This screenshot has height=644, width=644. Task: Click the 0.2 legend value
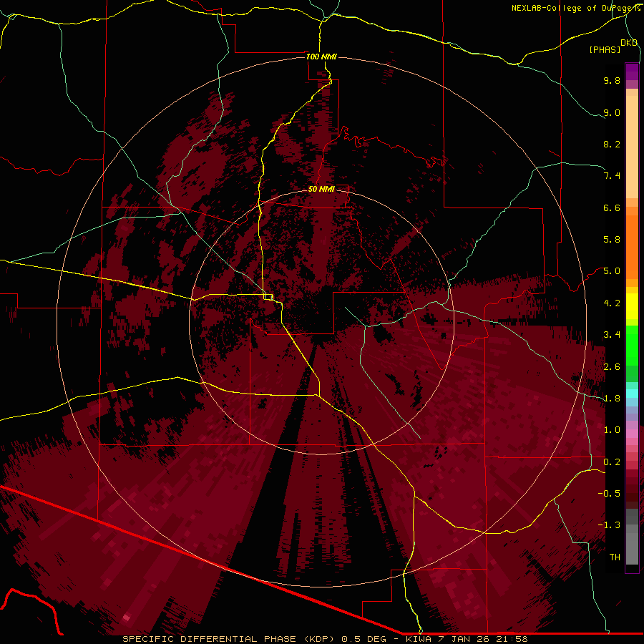pyautogui.click(x=612, y=462)
